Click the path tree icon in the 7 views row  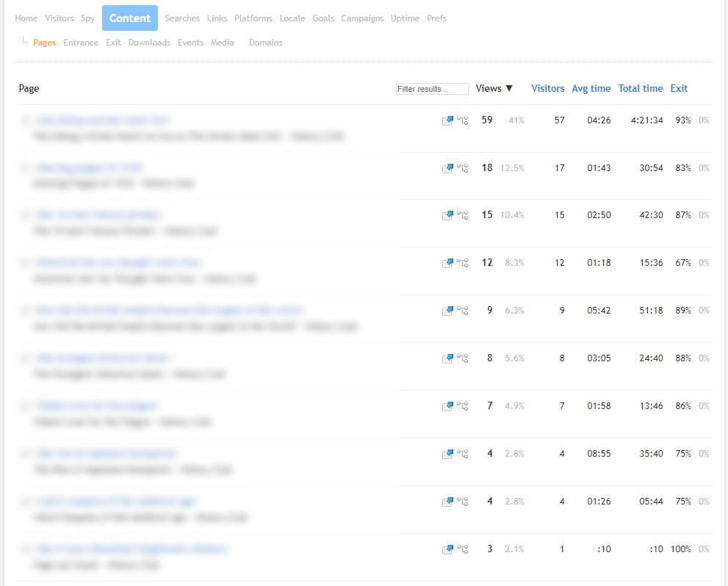pyautogui.click(x=463, y=407)
